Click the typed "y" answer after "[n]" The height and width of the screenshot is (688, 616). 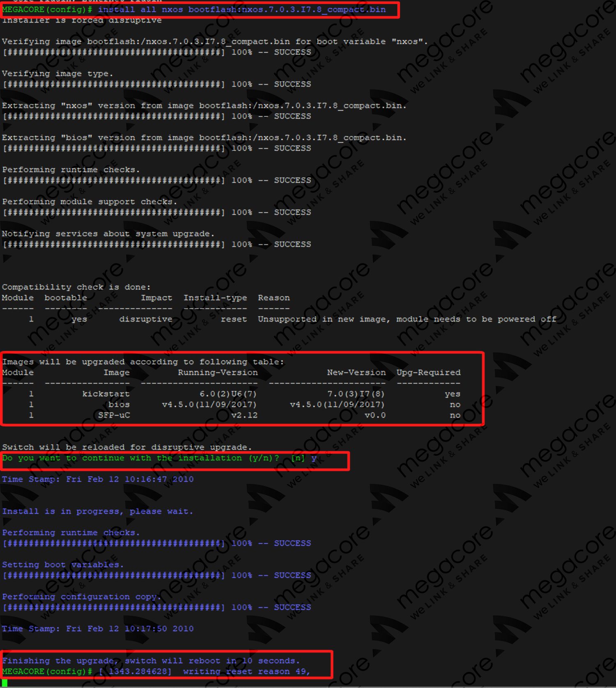[314, 459]
